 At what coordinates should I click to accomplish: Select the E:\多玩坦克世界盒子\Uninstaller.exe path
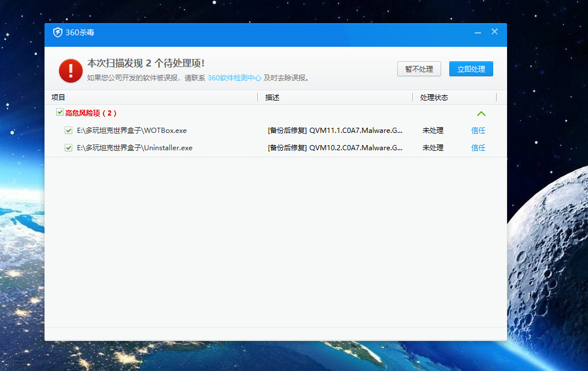click(135, 148)
